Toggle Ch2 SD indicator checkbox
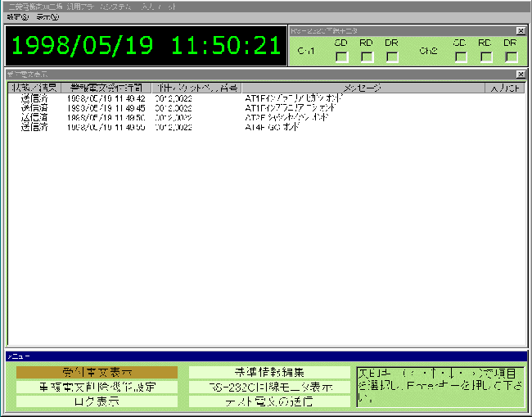This screenshot has width=532, height=417. point(462,57)
